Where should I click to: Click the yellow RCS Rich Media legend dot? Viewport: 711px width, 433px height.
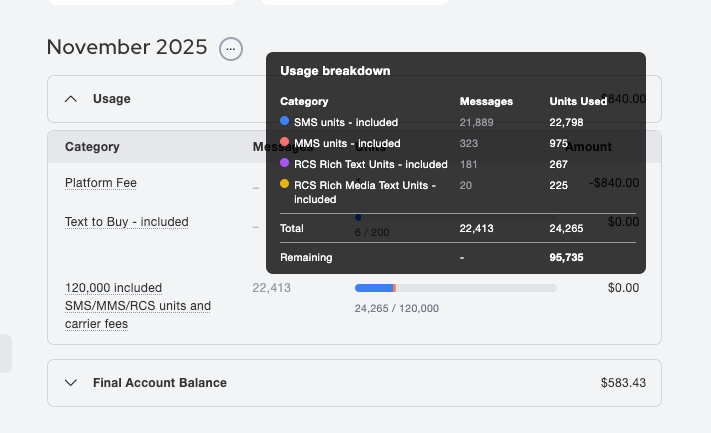[x=285, y=185]
